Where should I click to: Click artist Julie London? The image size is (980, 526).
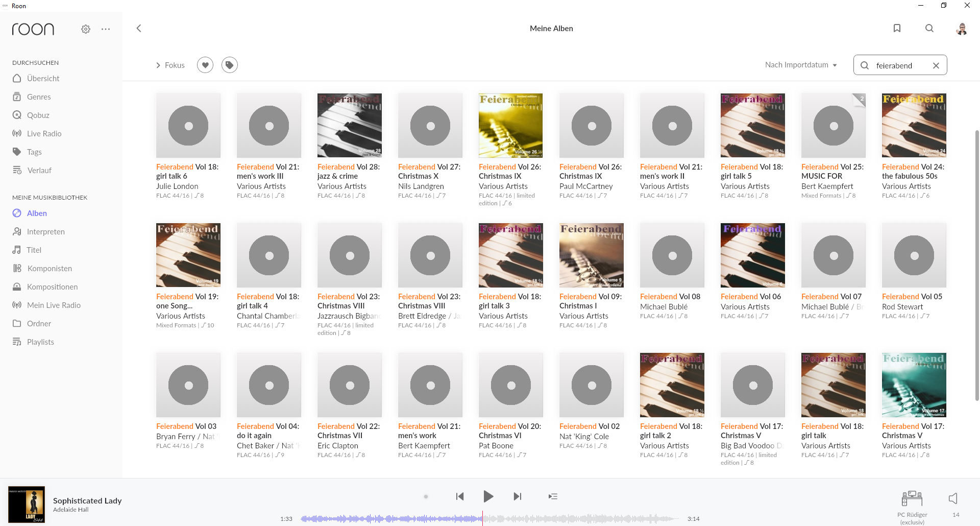[x=177, y=186]
